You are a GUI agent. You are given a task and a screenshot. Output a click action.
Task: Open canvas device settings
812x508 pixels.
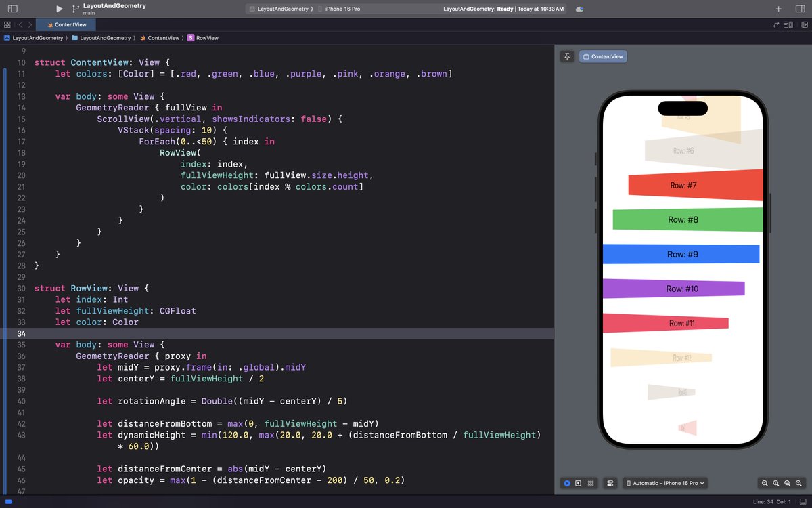click(610, 483)
